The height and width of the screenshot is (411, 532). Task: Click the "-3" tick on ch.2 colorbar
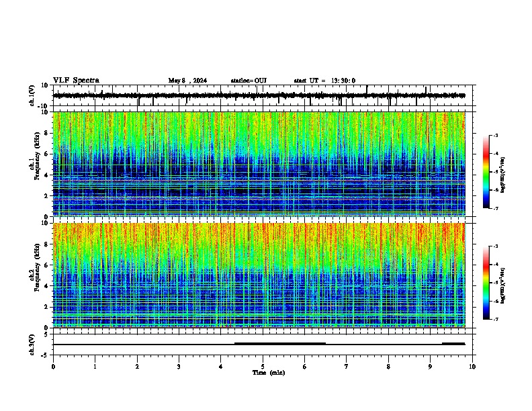coord(495,246)
